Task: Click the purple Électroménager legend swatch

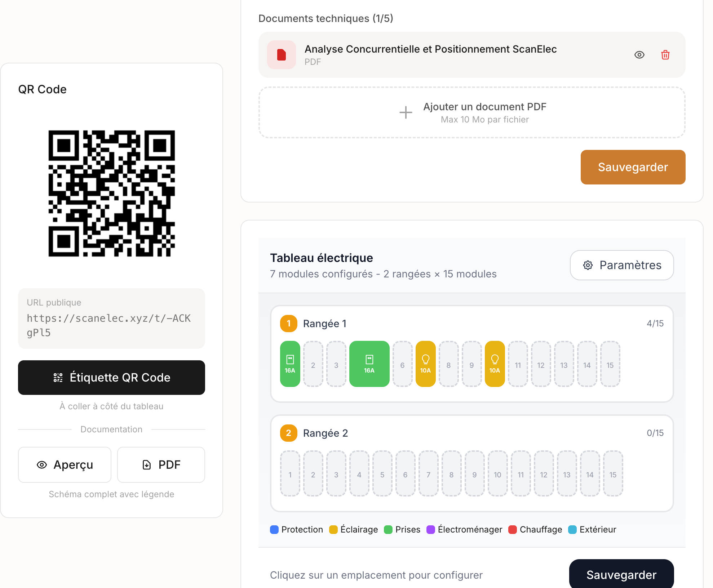Action: [x=430, y=530]
